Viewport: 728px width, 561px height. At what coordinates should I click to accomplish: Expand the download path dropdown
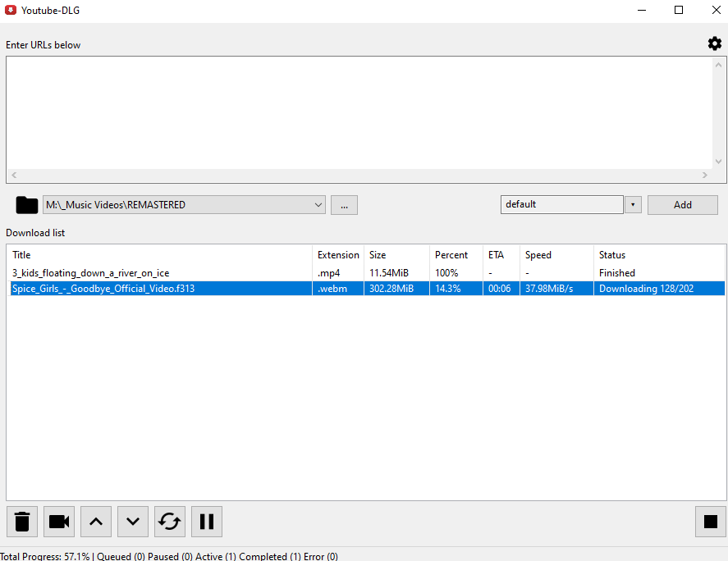[x=318, y=204]
